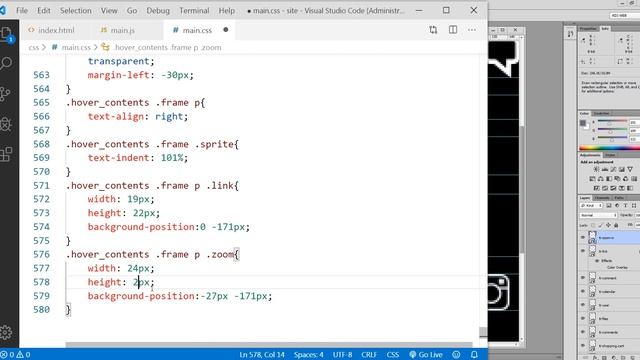Open the Normal blend mode dropdown

point(598,215)
